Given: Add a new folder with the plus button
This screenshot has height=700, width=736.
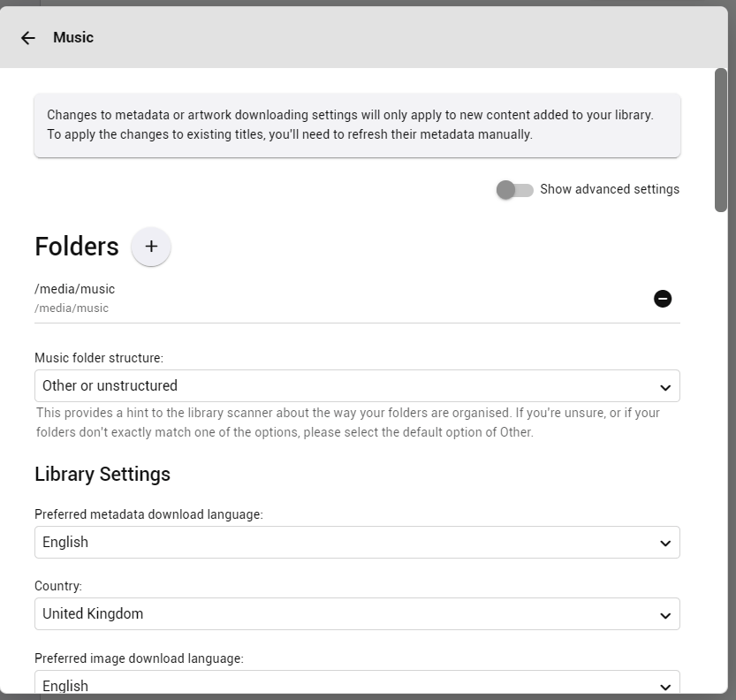Looking at the screenshot, I should (x=151, y=247).
